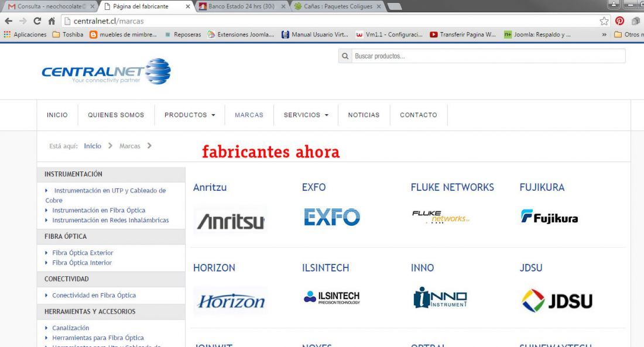
Task: Select MARCAS in the main menu
Action: pos(249,115)
